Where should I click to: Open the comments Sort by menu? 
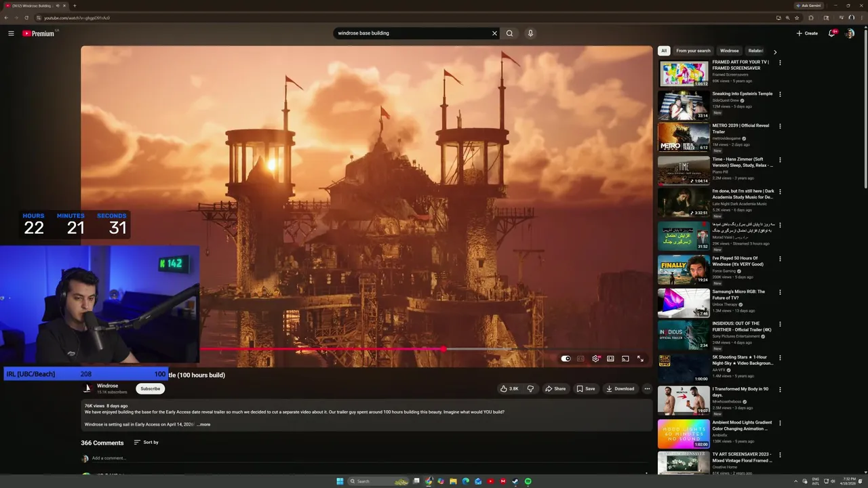click(x=146, y=442)
